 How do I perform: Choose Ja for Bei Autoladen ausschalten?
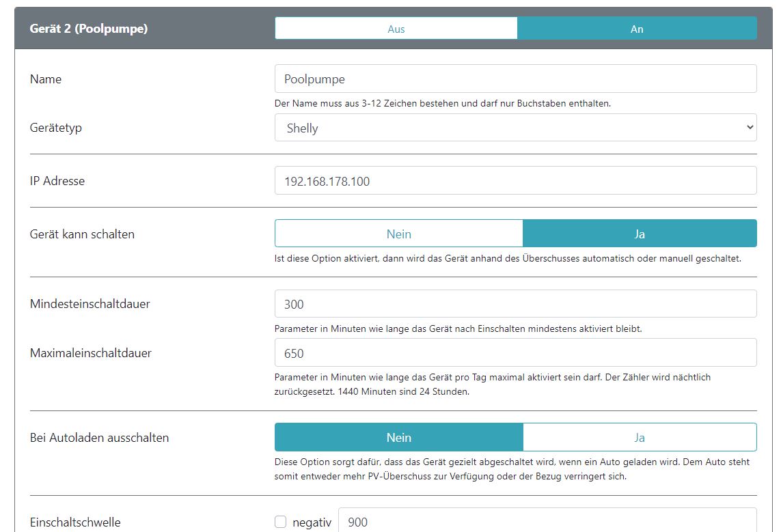coord(640,437)
